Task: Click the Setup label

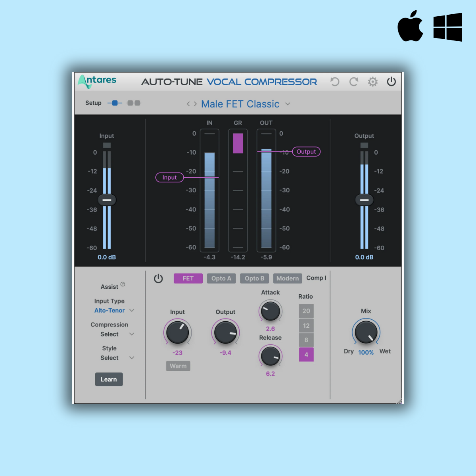Action: click(93, 103)
